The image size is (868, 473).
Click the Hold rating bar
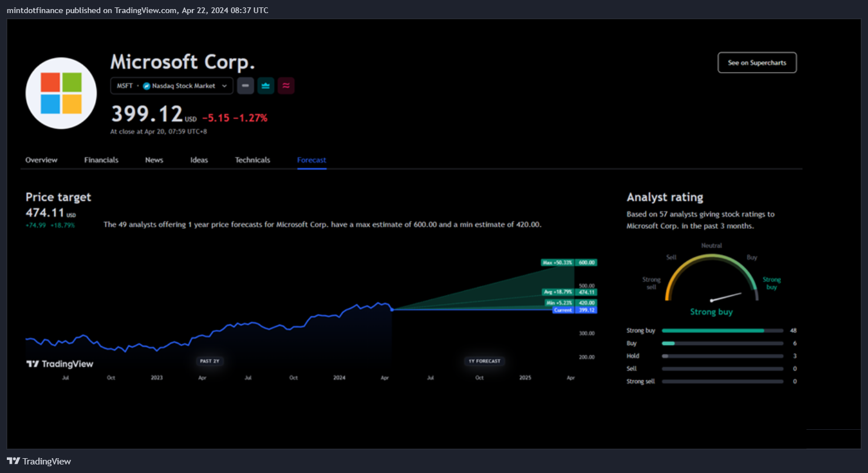tap(722, 356)
